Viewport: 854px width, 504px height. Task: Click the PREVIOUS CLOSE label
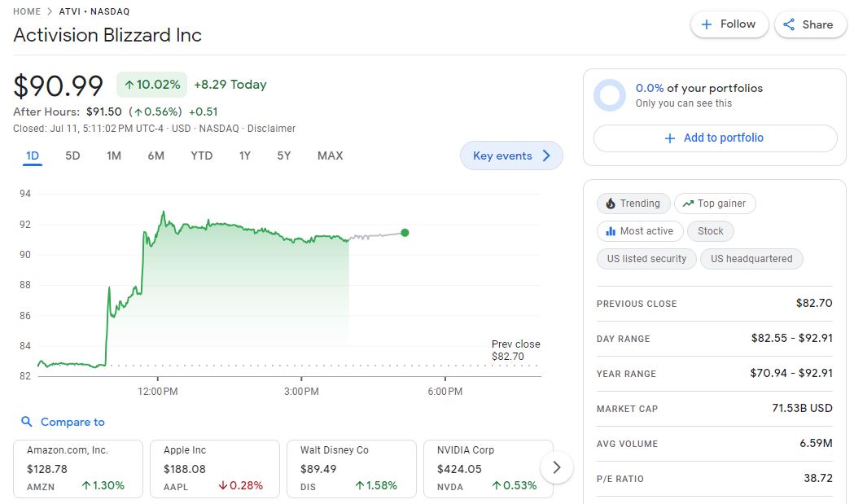pyautogui.click(x=637, y=304)
